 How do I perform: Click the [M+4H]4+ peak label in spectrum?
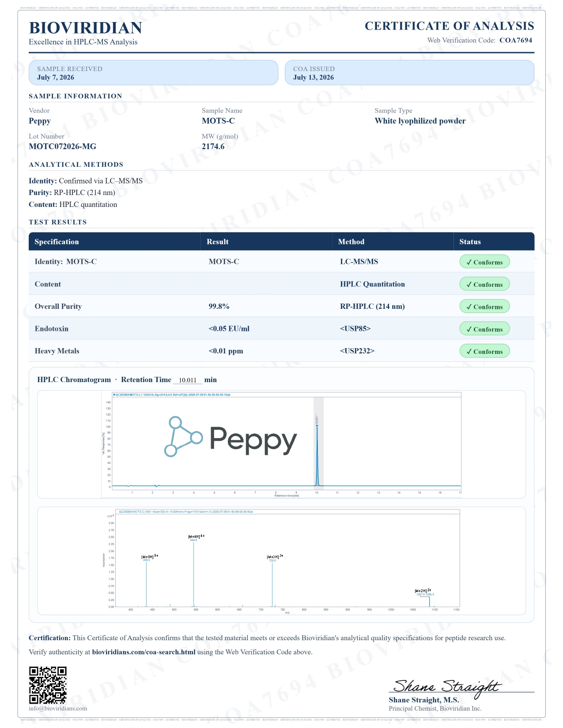pyautogui.click(x=196, y=536)
